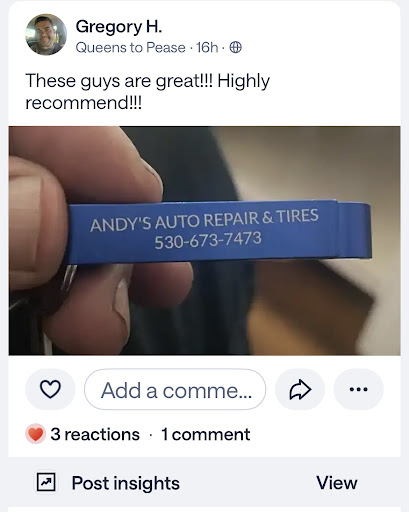Open the share arrow icon
409x512 pixels.
click(300, 389)
